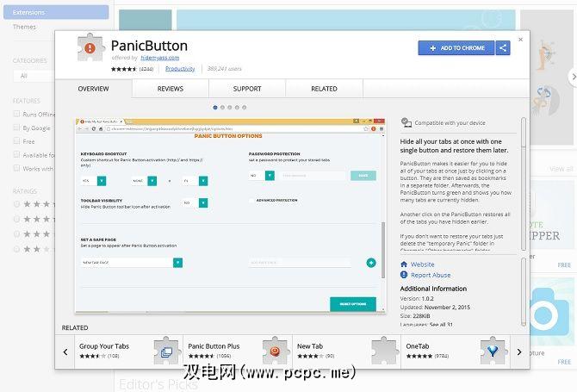Click the star rating of PanicButton
Image resolution: width=577 pixels, height=392 pixels.
tap(124, 69)
